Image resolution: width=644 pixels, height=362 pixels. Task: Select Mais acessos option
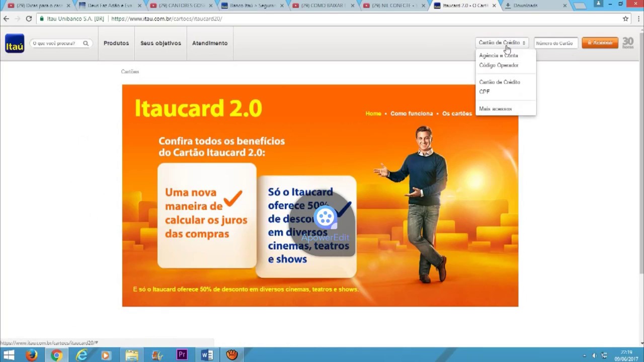pyautogui.click(x=496, y=109)
